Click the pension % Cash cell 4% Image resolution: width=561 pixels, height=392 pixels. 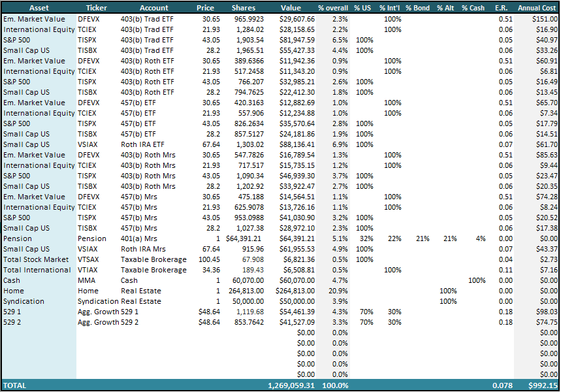point(481,238)
